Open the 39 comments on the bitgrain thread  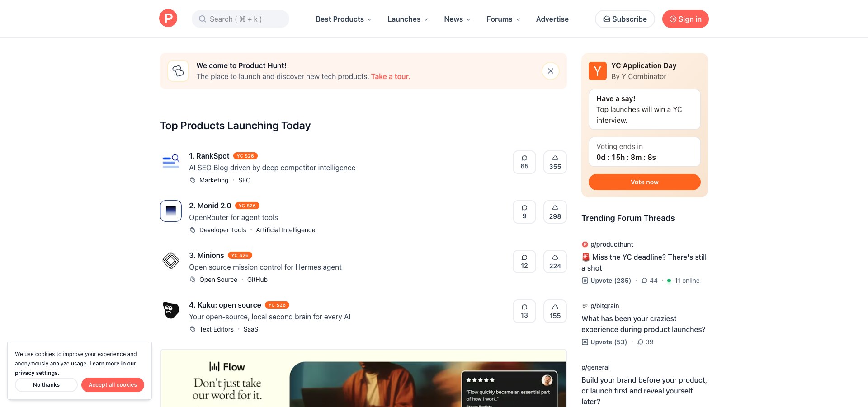[x=646, y=342]
